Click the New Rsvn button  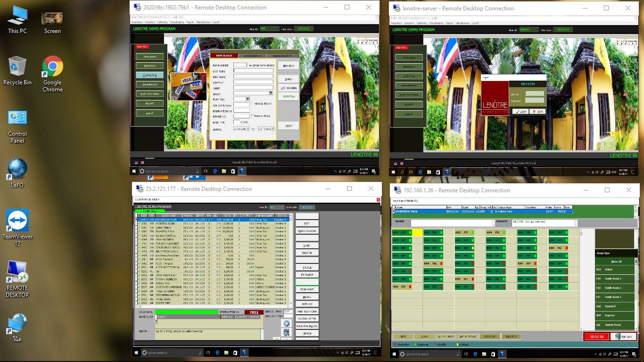[x=288, y=66]
